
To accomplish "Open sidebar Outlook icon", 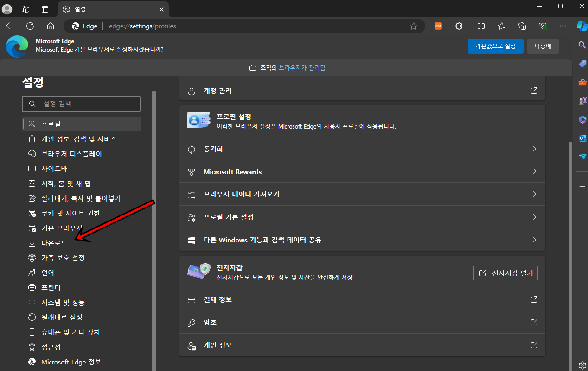I will click(x=582, y=138).
